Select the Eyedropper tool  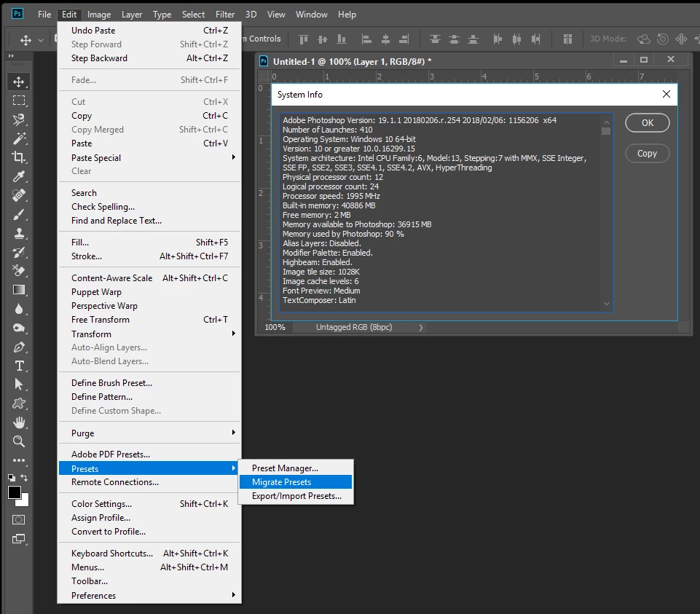(x=19, y=176)
